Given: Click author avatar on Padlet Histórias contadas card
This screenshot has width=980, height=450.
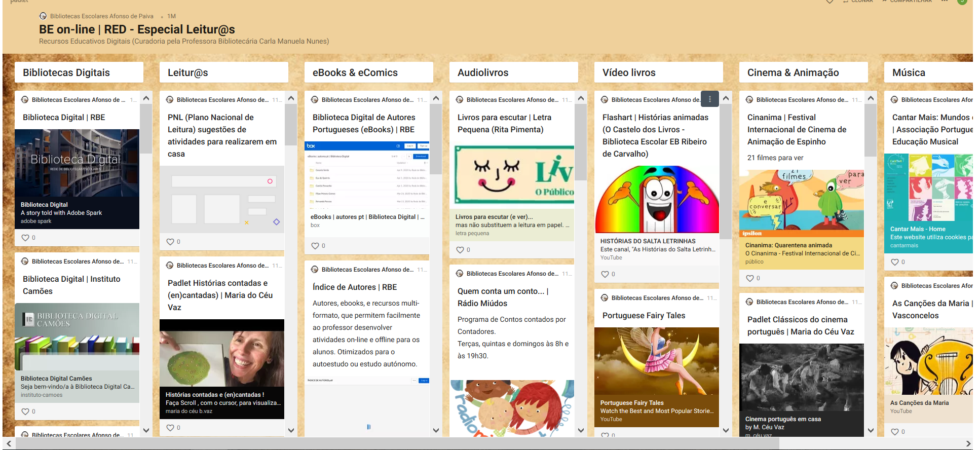Looking at the screenshot, I should (170, 266).
